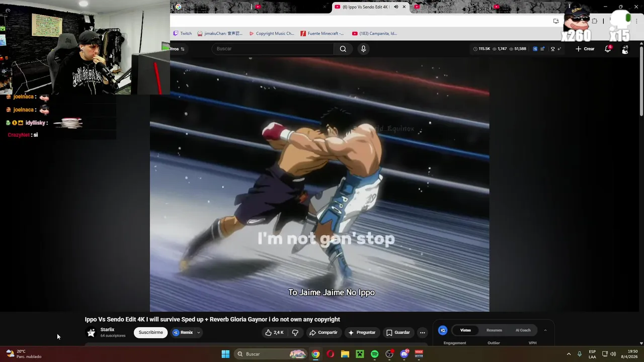The width and height of the screenshot is (644, 362).
Task: Open the Starlix channel name link
Action: pos(107,330)
